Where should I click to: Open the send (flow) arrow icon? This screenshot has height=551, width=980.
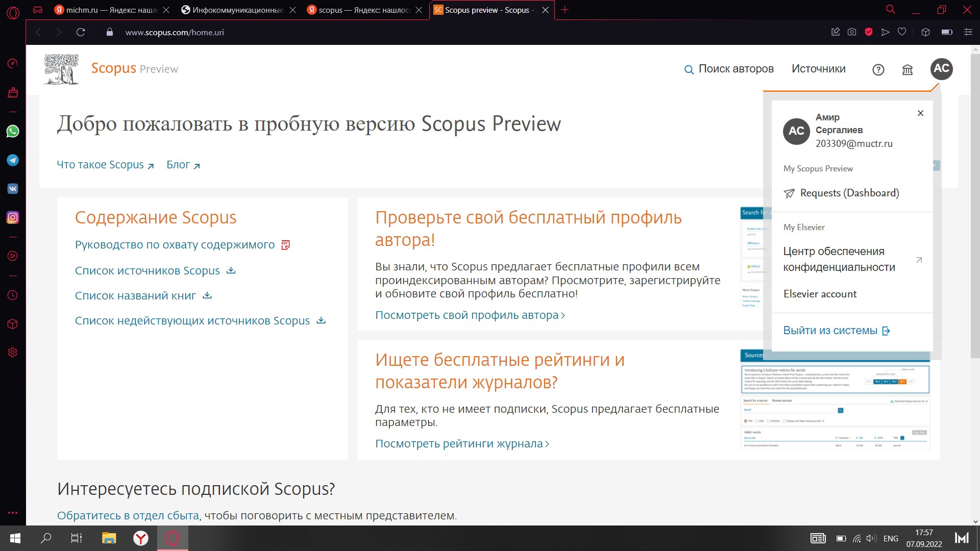(x=886, y=32)
